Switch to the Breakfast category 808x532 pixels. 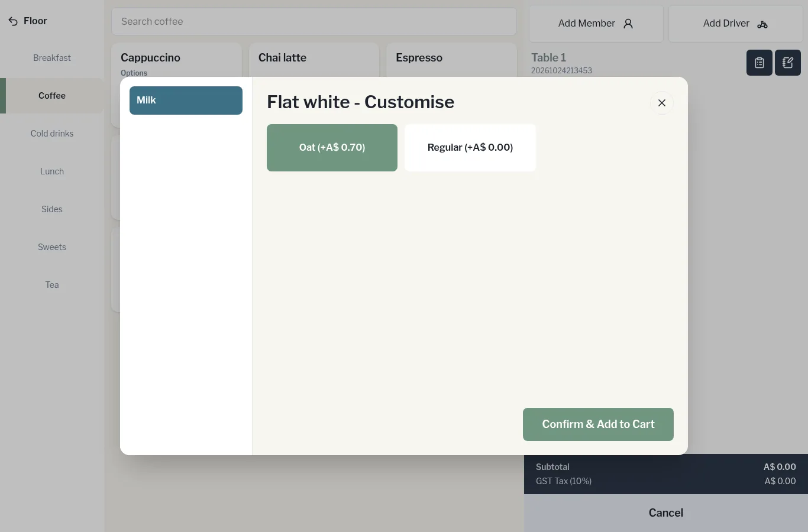pyautogui.click(x=52, y=58)
